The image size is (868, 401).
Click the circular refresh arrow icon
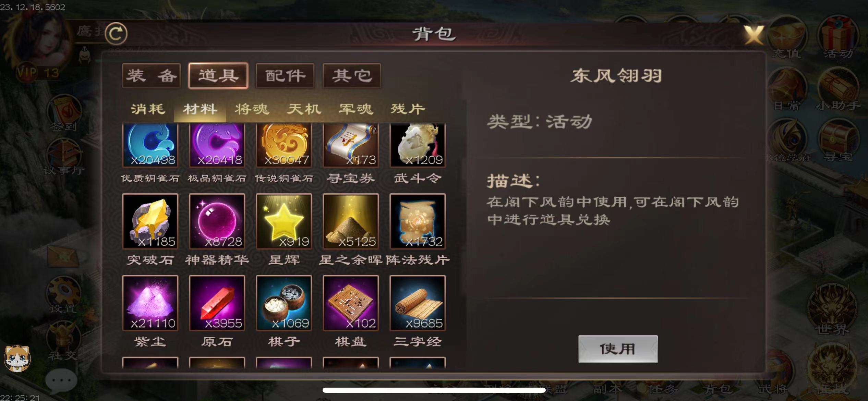[x=116, y=34]
